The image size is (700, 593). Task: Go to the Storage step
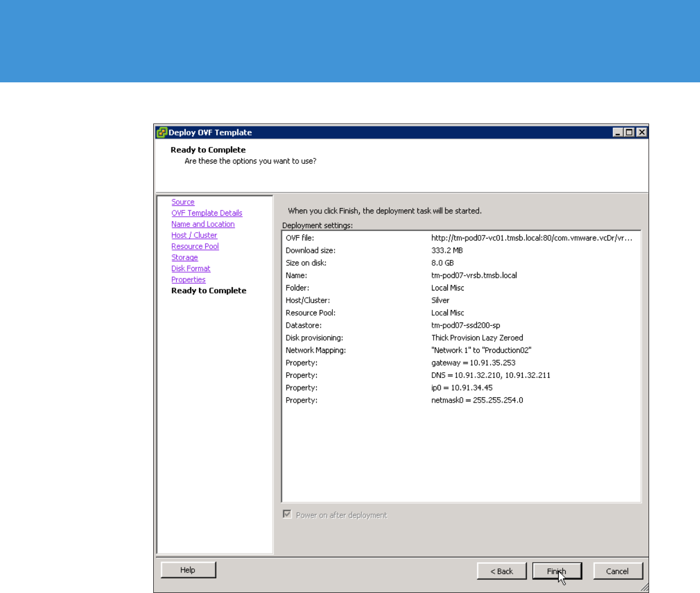pyautogui.click(x=185, y=257)
